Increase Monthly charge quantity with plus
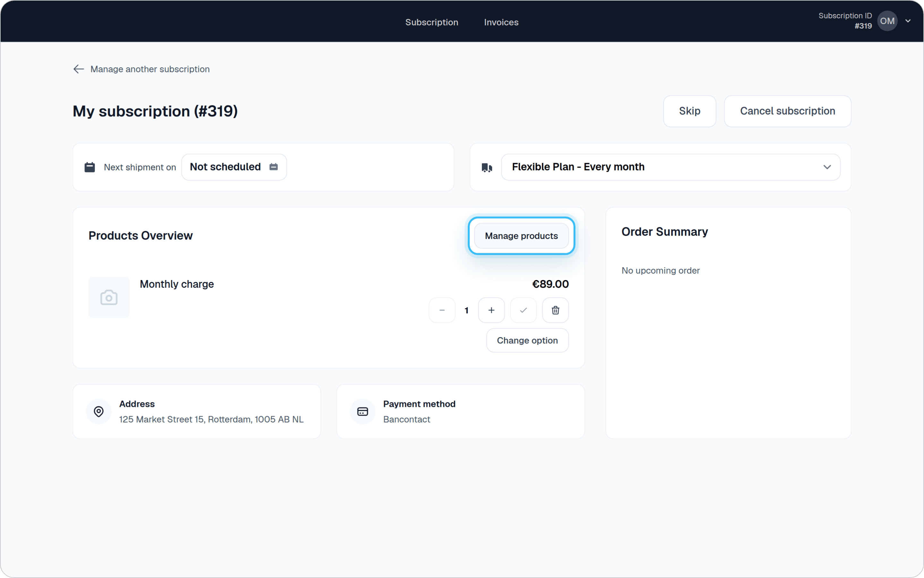 click(491, 310)
